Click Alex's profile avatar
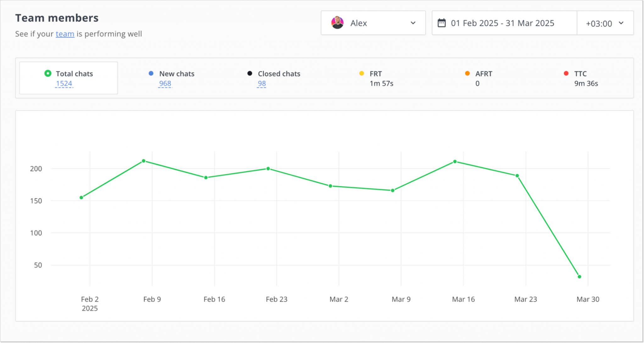 pyautogui.click(x=337, y=23)
